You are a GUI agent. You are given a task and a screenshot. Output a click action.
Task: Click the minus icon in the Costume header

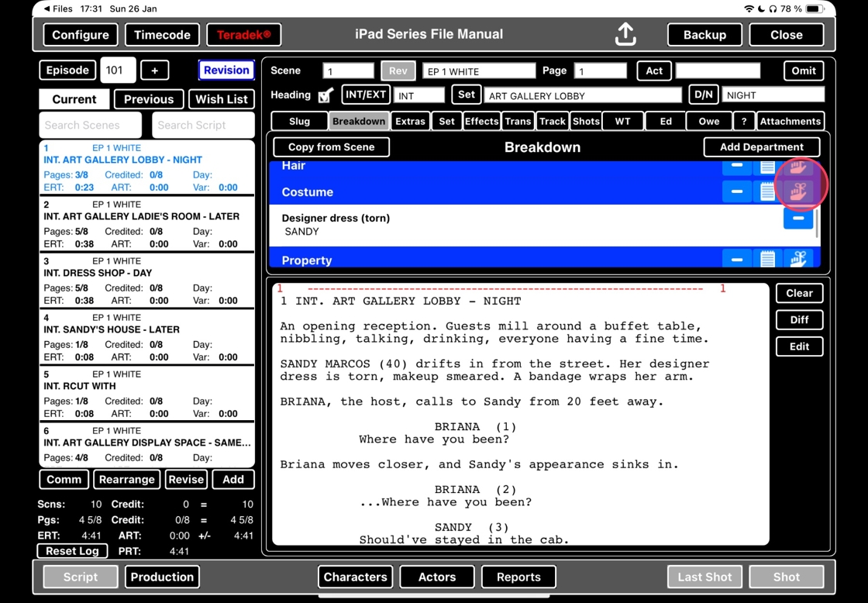[x=737, y=191]
